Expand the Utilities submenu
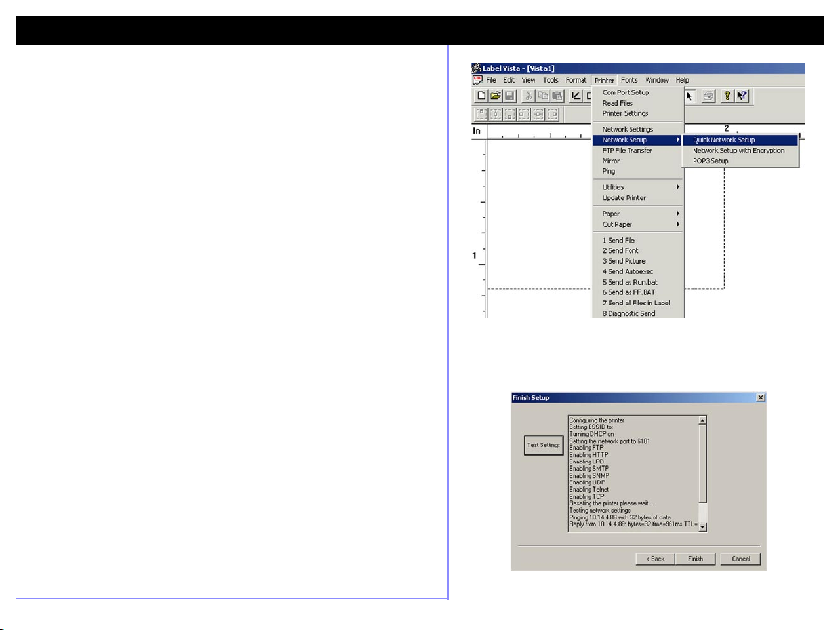 (x=637, y=187)
